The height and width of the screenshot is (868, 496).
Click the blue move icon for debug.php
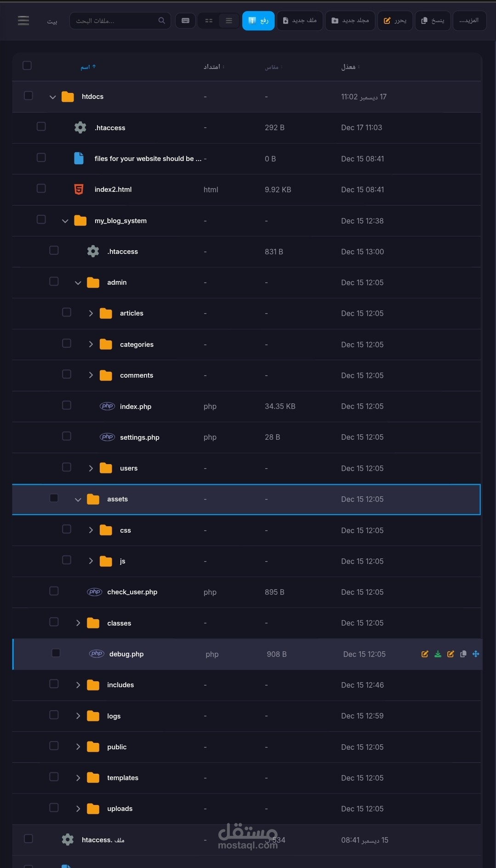(476, 654)
